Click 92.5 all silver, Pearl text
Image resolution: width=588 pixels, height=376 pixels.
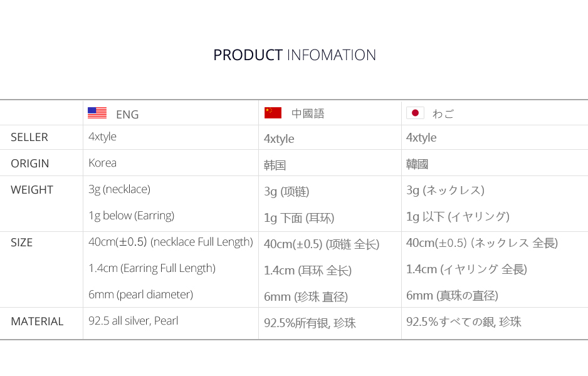pos(134,321)
